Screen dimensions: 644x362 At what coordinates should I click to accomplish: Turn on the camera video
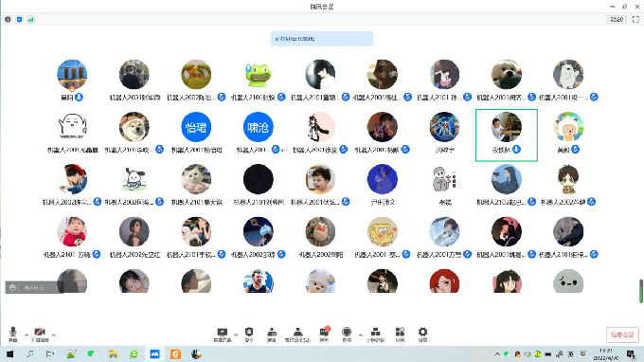point(40,335)
